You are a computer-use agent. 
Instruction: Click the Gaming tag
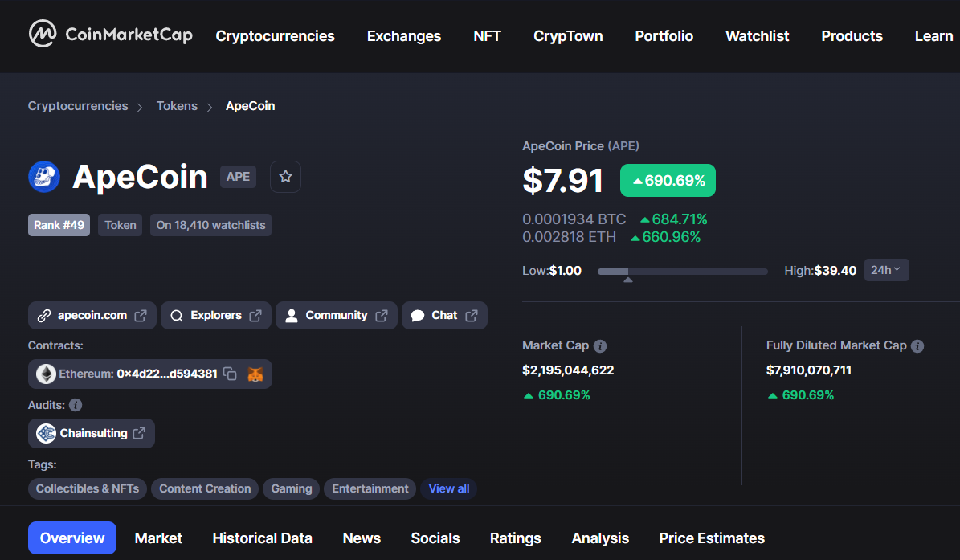[292, 488]
